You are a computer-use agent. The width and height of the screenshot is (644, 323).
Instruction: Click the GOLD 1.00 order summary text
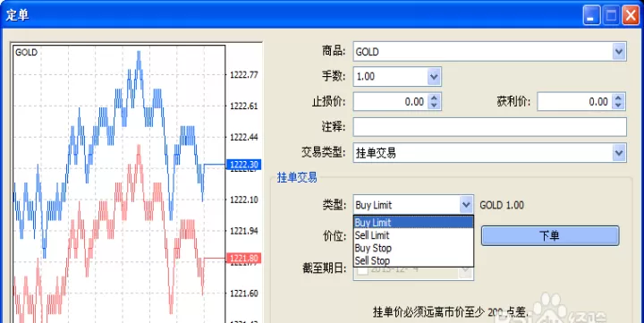point(502,205)
